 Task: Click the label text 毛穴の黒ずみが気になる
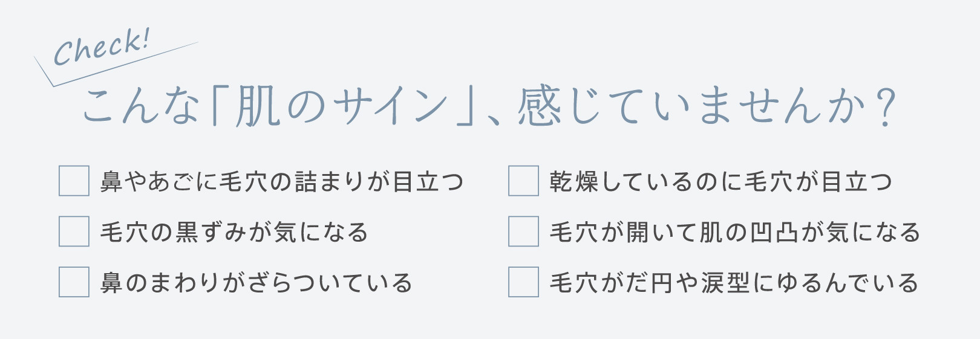click(x=234, y=232)
